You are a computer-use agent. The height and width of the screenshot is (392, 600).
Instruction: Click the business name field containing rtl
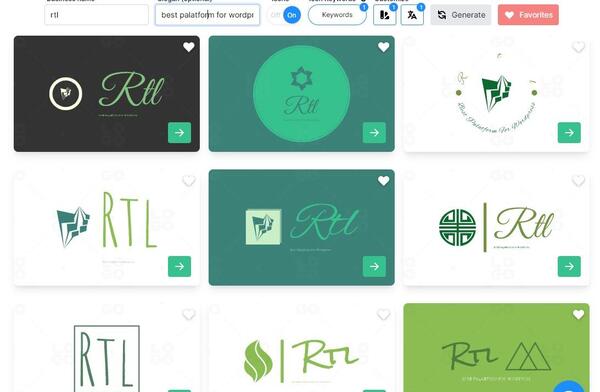[96, 15]
